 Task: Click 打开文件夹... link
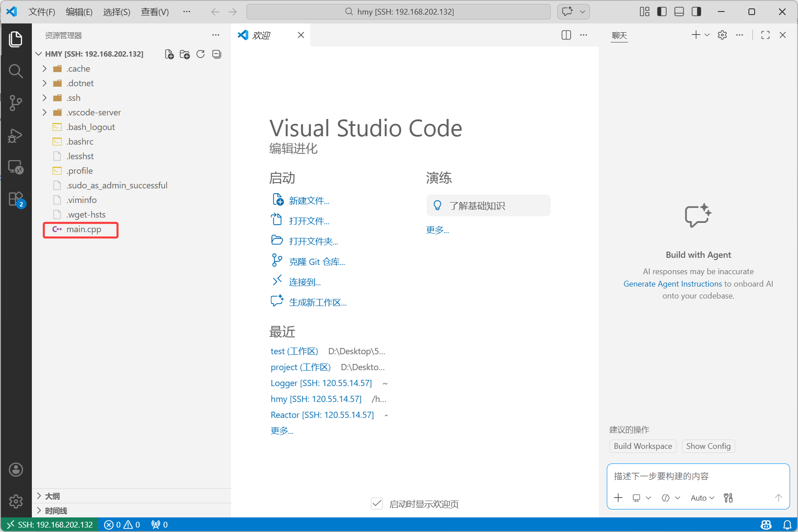coord(313,241)
